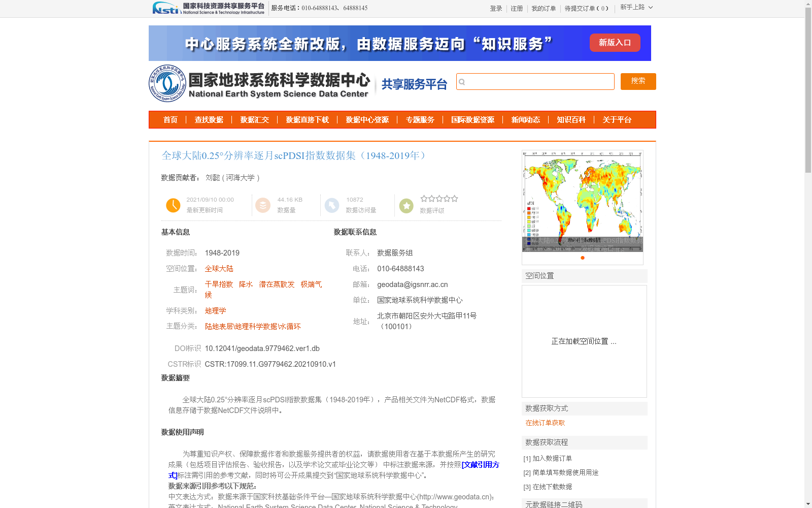Image resolution: width=812 pixels, height=508 pixels.
Task: Click the 地理学 subject category link
Action: 216,311
